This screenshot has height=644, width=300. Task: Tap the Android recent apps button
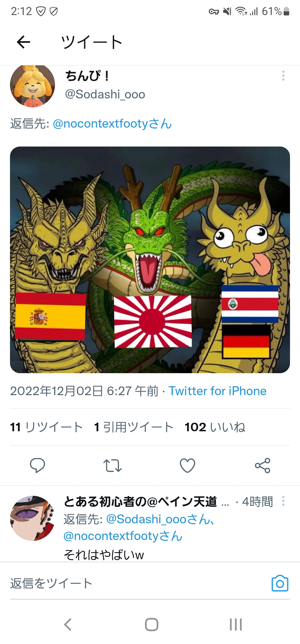(x=236, y=625)
